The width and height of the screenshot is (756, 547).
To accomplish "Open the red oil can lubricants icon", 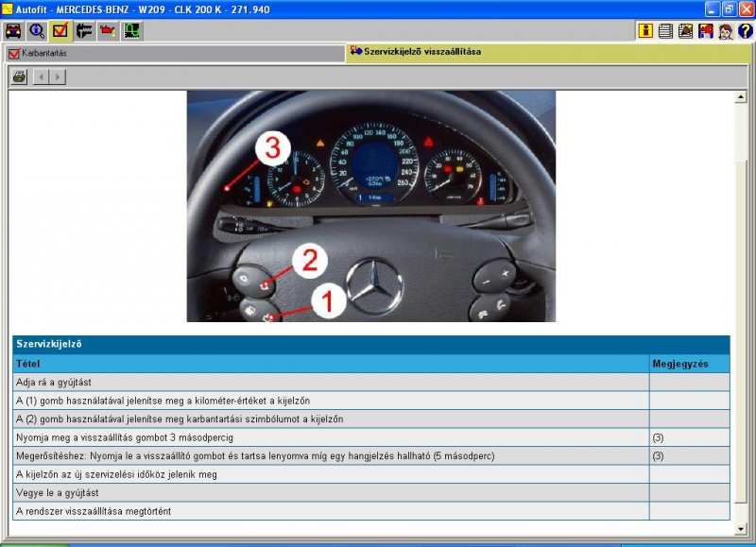I will [108, 31].
